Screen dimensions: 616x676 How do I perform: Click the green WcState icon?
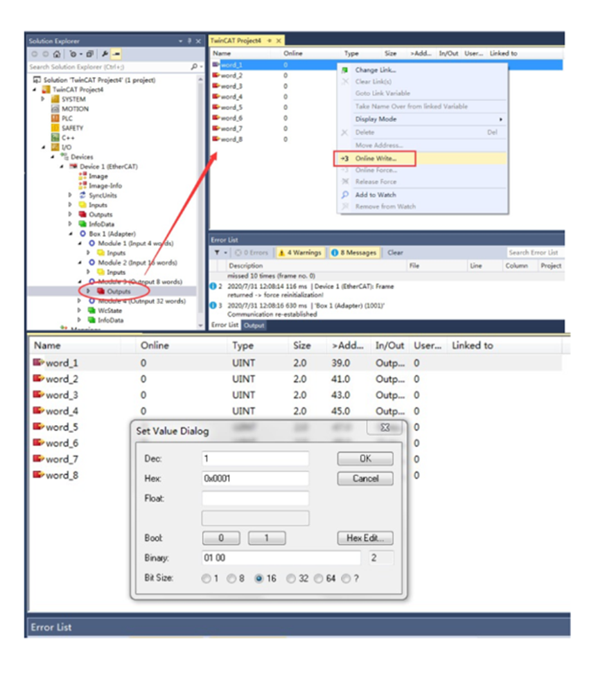(x=91, y=310)
